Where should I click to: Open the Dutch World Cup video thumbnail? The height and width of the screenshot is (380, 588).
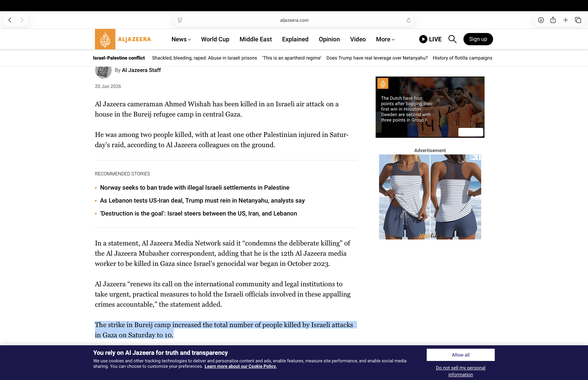click(430, 107)
